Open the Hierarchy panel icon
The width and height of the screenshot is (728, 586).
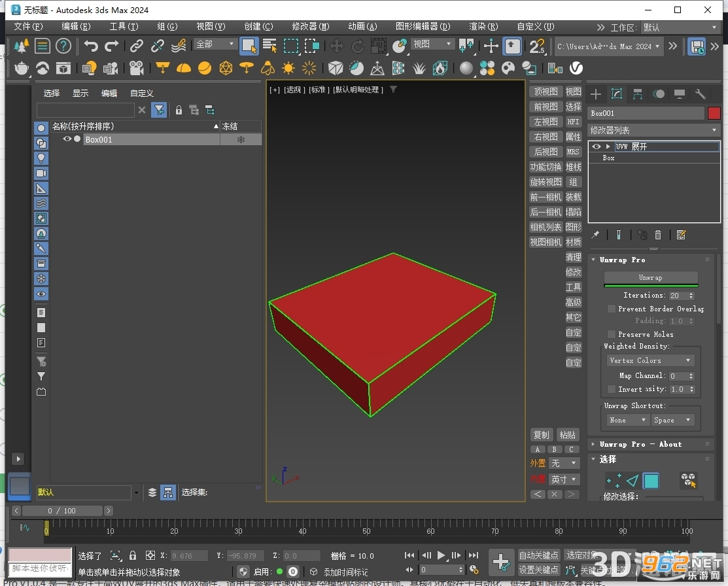tap(638, 94)
